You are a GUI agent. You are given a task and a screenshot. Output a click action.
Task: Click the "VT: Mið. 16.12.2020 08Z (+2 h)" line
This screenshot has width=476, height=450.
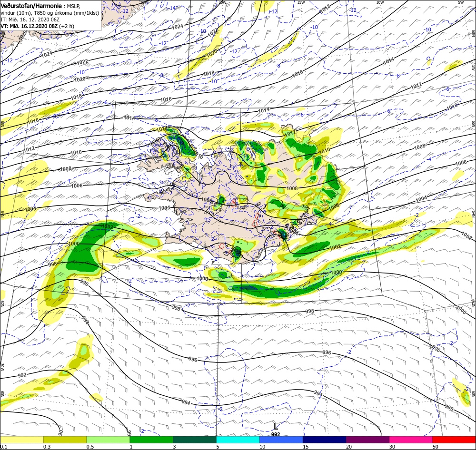click(37, 26)
